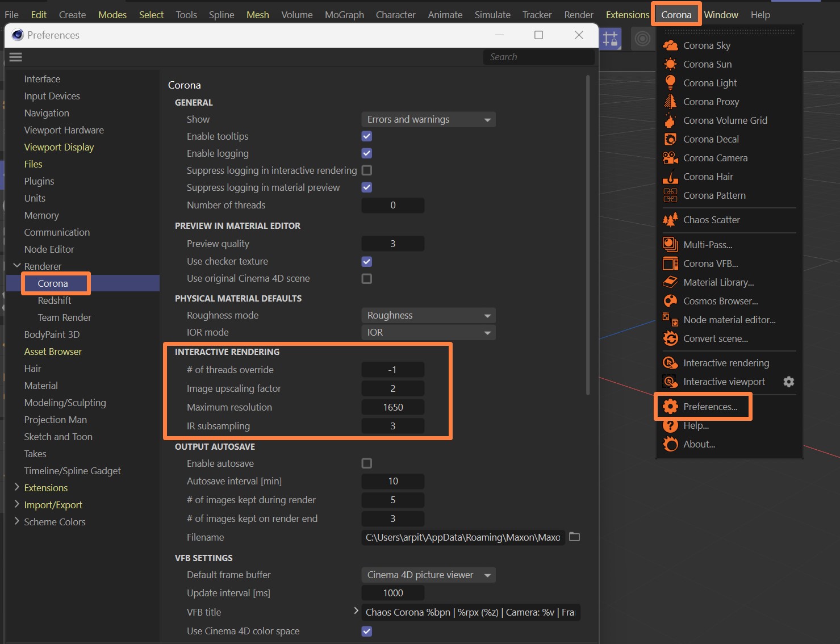Click the Corona Light bulb icon
This screenshot has width=840, height=644.
click(x=670, y=83)
